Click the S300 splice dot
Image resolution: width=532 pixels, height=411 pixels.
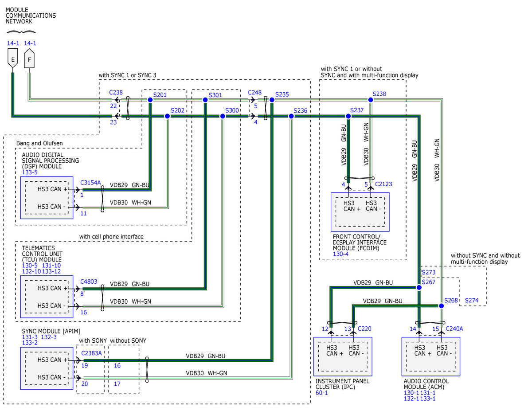[x=223, y=116]
